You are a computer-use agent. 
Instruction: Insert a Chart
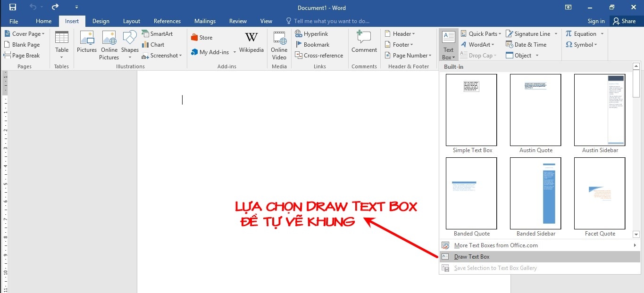pyautogui.click(x=153, y=45)
